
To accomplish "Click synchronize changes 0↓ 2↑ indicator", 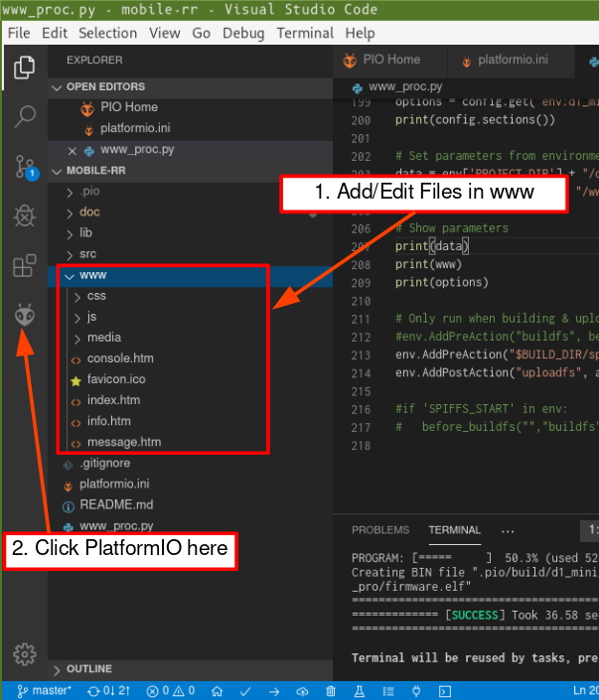I will [108, 691].
